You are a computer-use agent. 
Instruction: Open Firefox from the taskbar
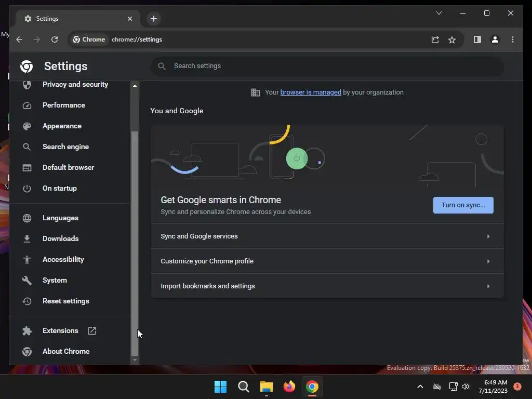pyautogui.click(x=289, y=387)
